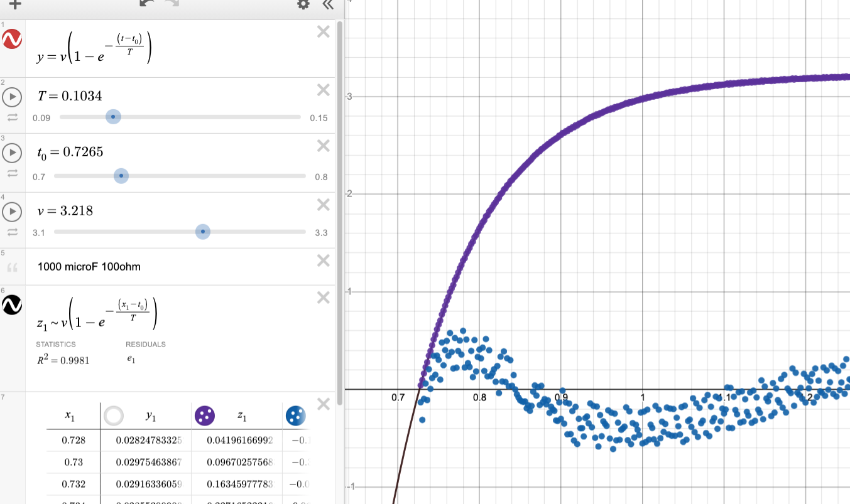Delete expression 1 with its X
Viewport: 850px width, 504px height.
[324, 31]
